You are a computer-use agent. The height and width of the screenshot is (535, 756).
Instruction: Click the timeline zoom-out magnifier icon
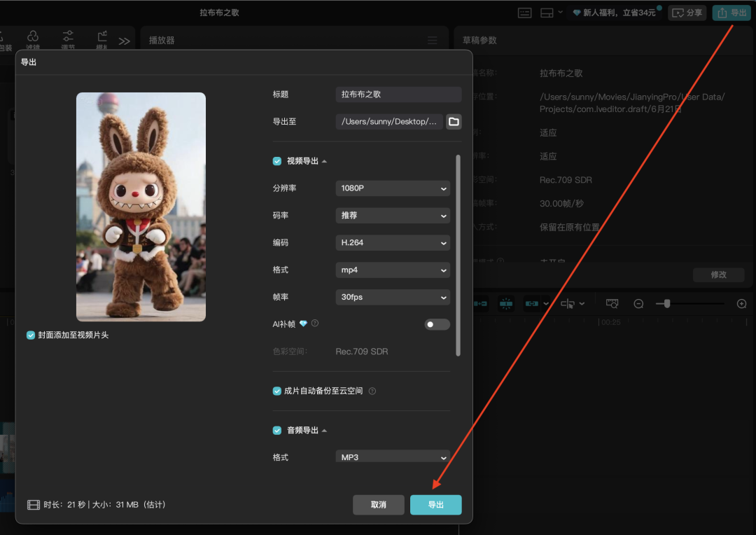pos(638,303)
